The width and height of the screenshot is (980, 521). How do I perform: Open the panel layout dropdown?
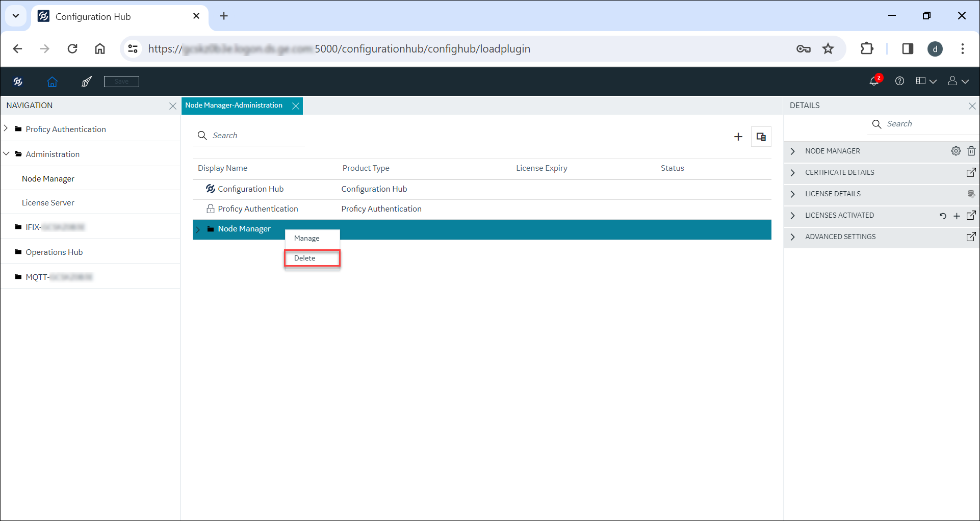(926, 81)
